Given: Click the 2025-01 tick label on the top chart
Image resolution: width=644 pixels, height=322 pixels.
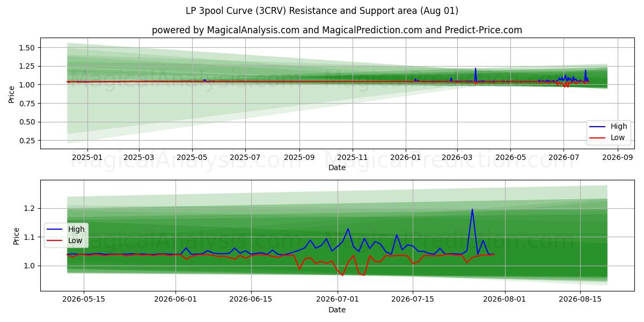Looking at the screenshot, I should [x=86, y=157].
